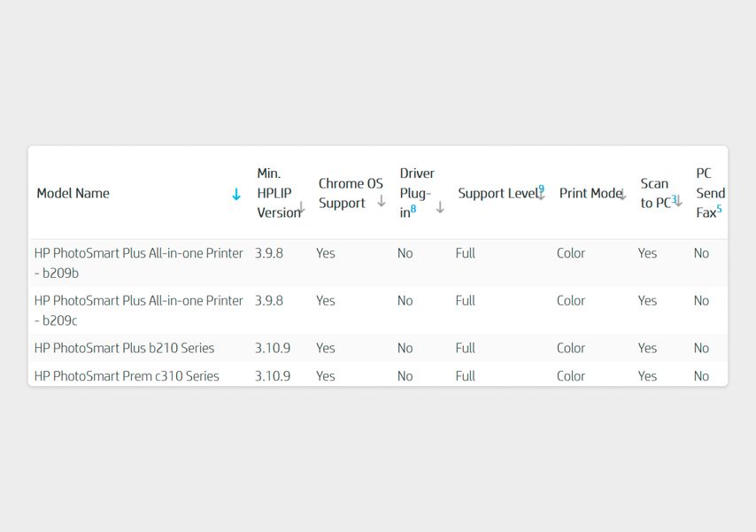The width and height of the screenshot is (756, 532).
Task: Select HP PhotoSmart Plus b210 Series
Action: [124, 348]
